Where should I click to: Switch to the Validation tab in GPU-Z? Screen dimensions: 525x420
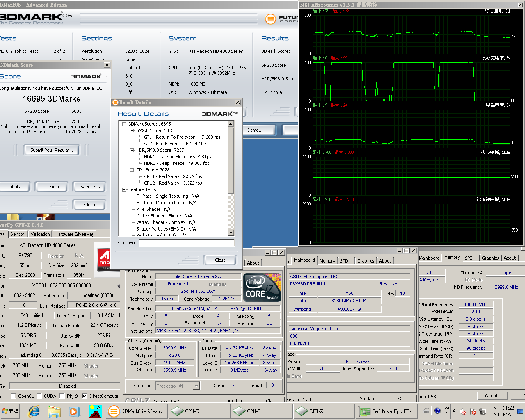click(40, 234)
